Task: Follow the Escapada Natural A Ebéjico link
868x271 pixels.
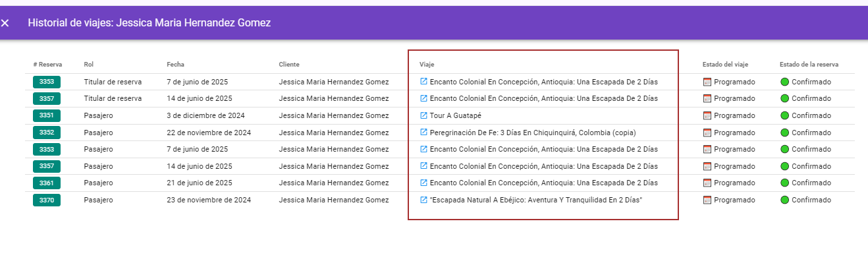Action: click(535, 200)
